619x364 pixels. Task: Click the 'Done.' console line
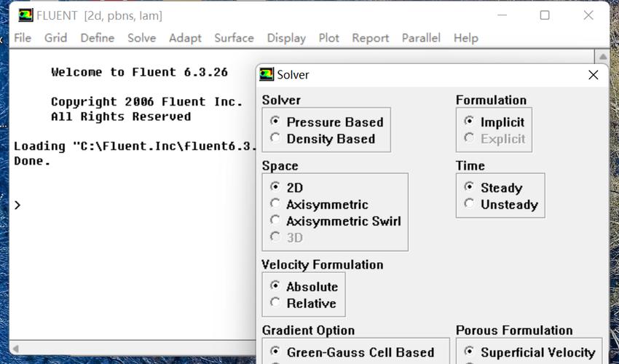pos(32,161)
